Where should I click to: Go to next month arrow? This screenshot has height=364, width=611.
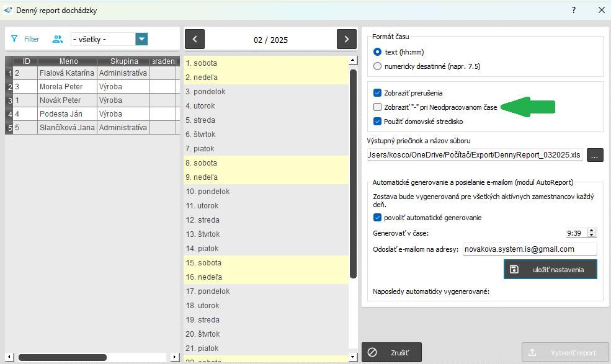tap(346, 39)
